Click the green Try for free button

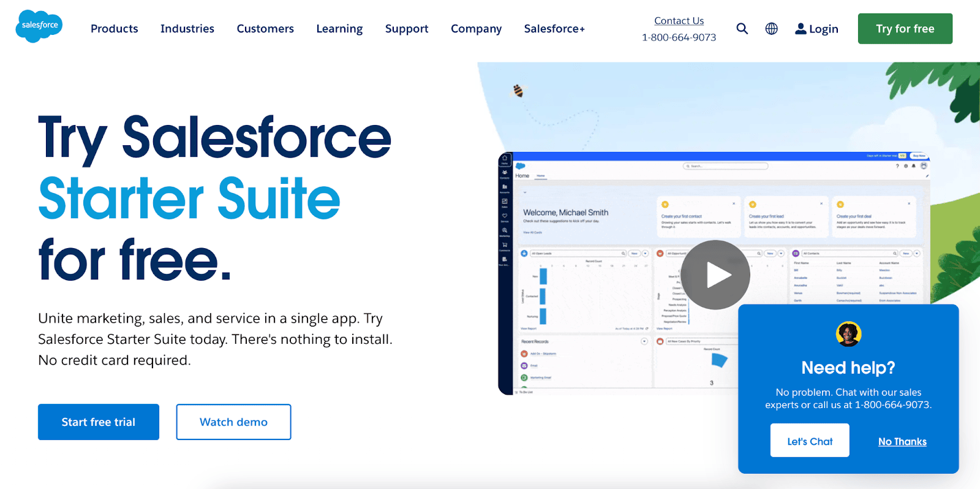905,29
